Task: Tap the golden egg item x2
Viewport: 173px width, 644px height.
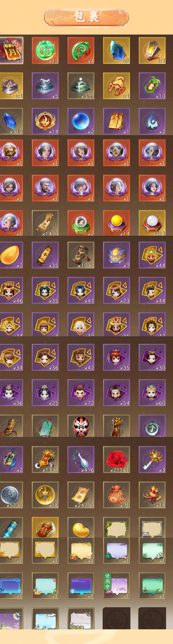Action: coord(11,255)
